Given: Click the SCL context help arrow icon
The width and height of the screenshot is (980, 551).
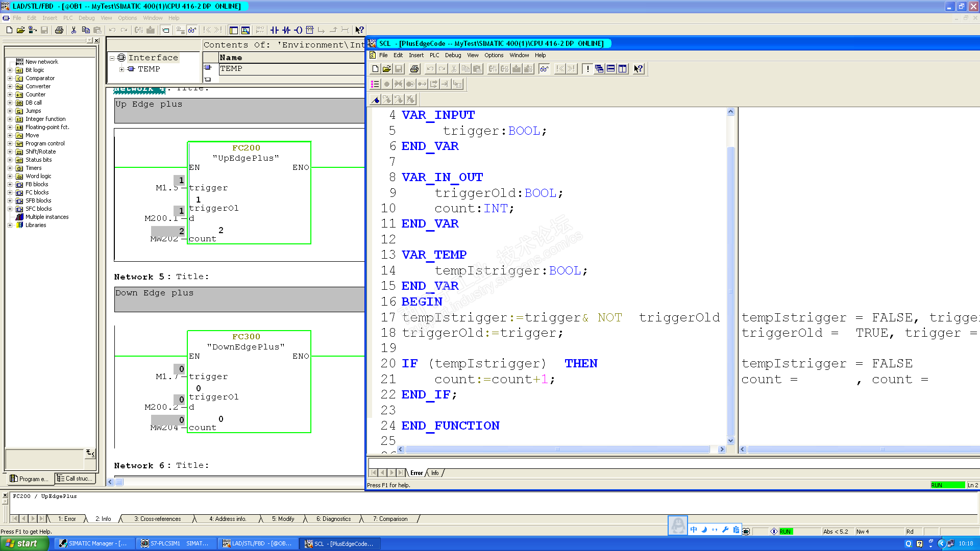Looking at the screenshot, I should point(638,69).
